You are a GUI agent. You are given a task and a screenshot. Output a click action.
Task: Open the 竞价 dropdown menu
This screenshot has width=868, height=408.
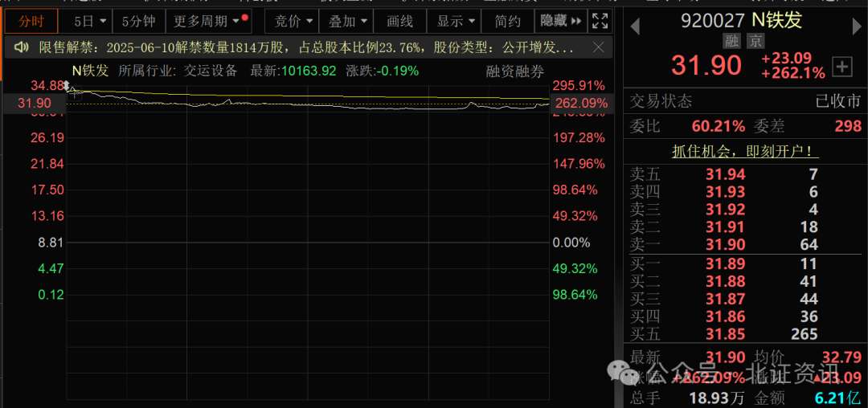click(x=293, y=22)
